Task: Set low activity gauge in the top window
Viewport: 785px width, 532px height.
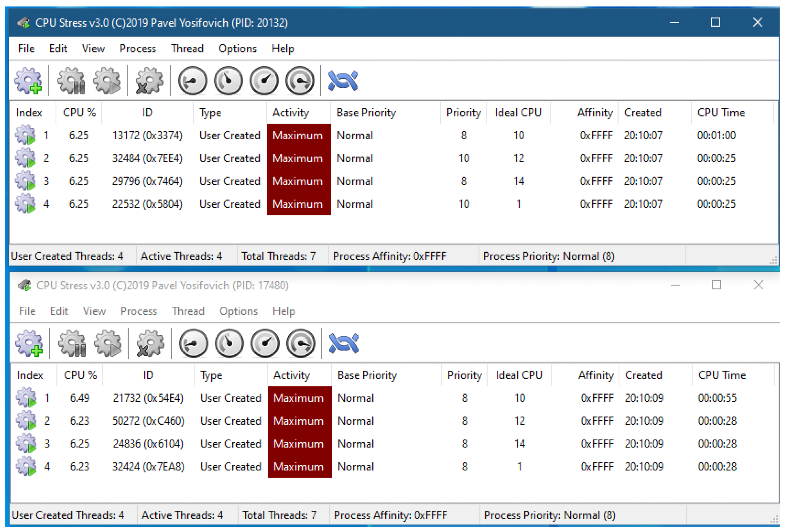Action: (193, 81)
